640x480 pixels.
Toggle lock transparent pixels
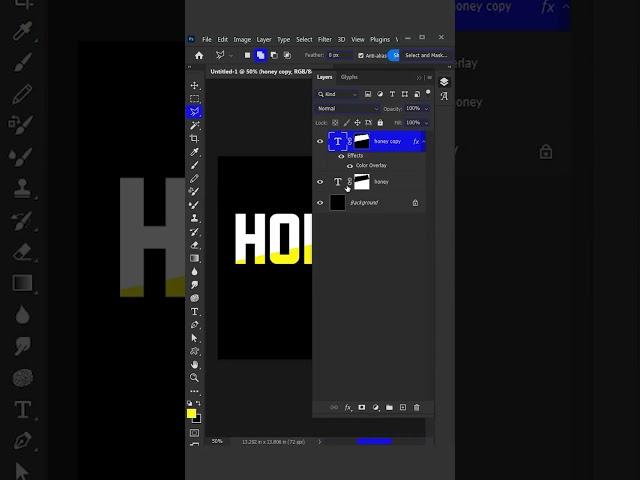335,122
